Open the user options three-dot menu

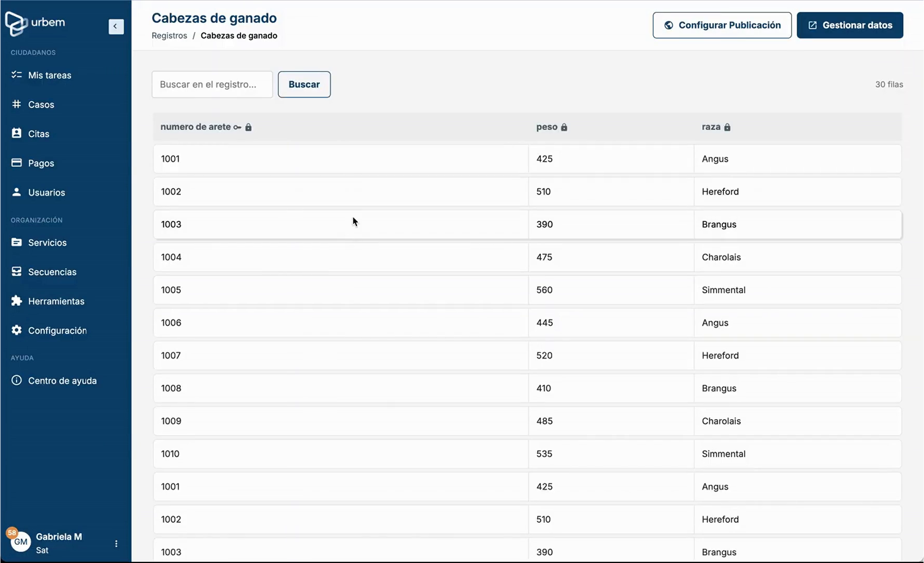(x=116, y=543)
